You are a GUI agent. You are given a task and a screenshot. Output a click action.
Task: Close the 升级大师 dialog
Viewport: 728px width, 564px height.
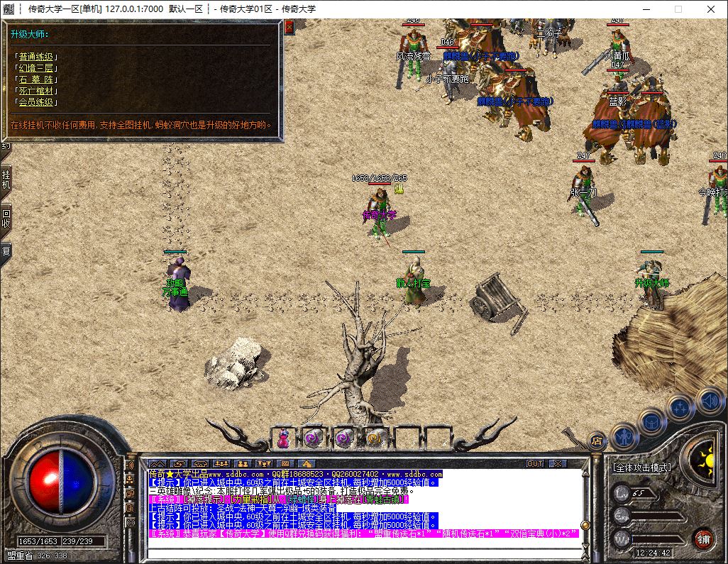[289, 28]
